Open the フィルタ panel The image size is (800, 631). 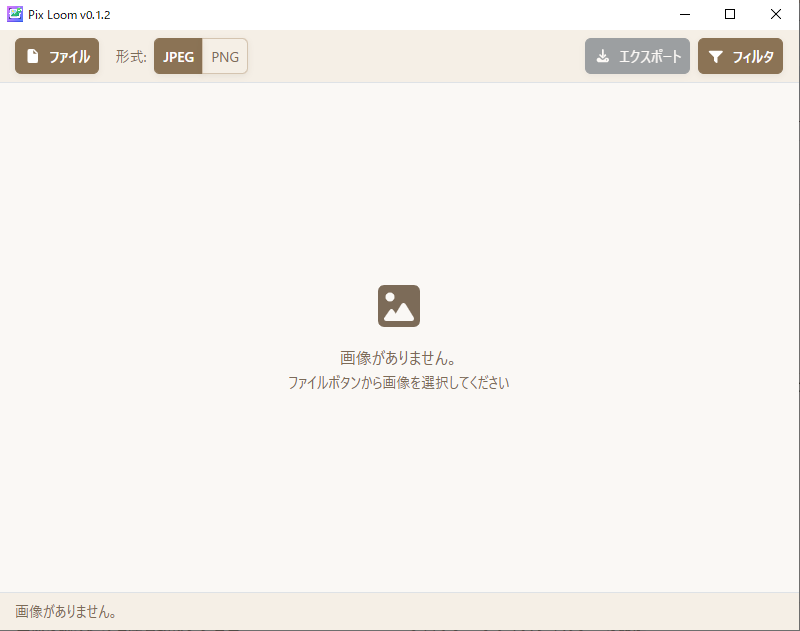[x=740, y=56]
